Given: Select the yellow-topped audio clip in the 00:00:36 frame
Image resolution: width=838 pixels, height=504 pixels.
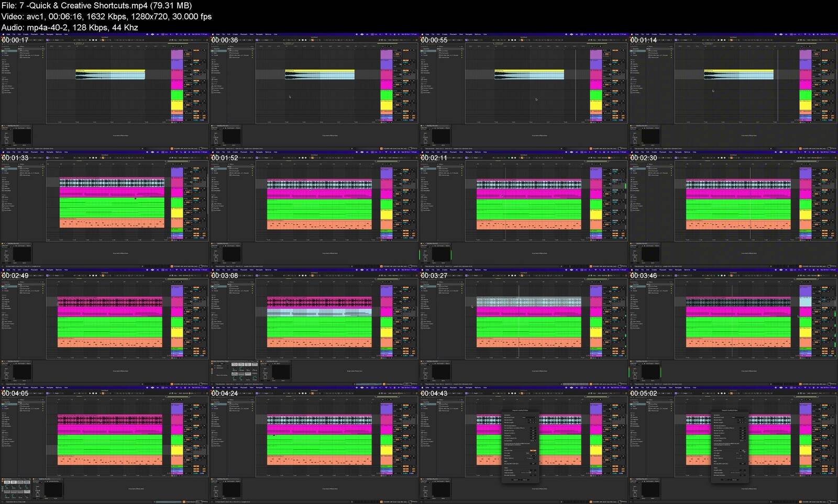Looking at the screenshot, I should coord(319,74).
